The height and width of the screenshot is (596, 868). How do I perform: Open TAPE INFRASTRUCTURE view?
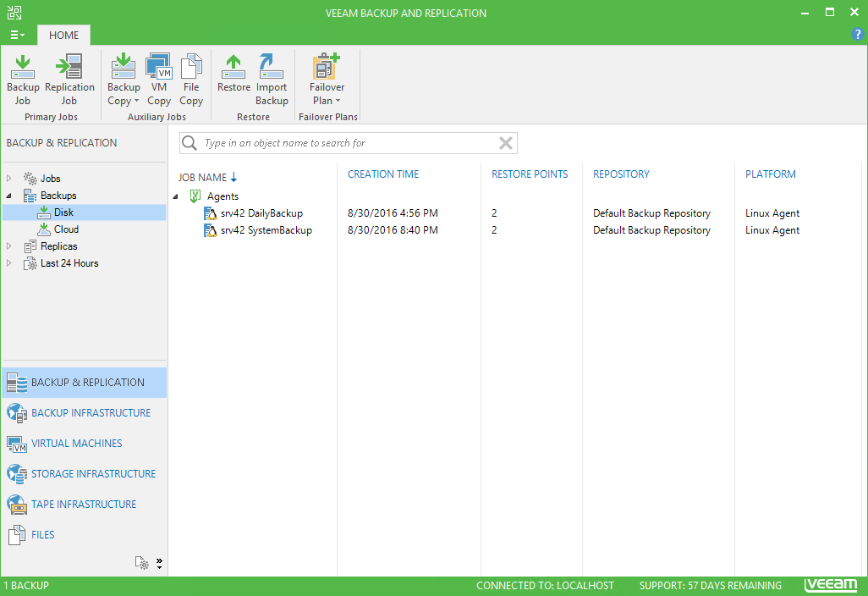pyautogui.click(x=84, y=504)
